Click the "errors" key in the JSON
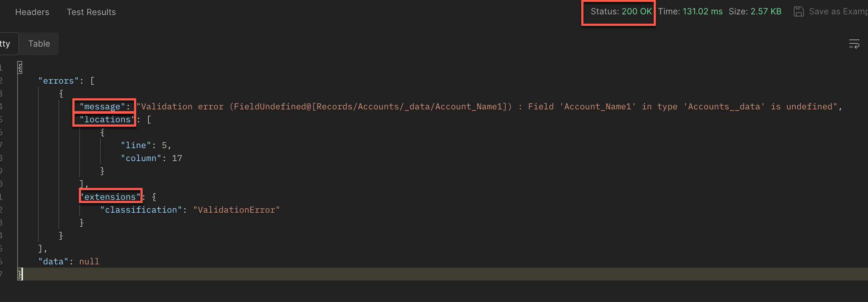868x302 pixels. coord(58,81)
